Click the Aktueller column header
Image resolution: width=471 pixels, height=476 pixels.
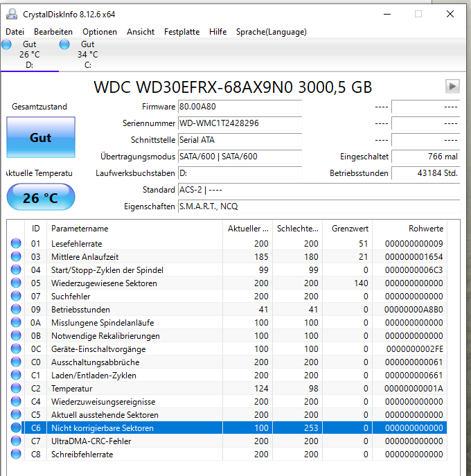click(x=248, y=228)
